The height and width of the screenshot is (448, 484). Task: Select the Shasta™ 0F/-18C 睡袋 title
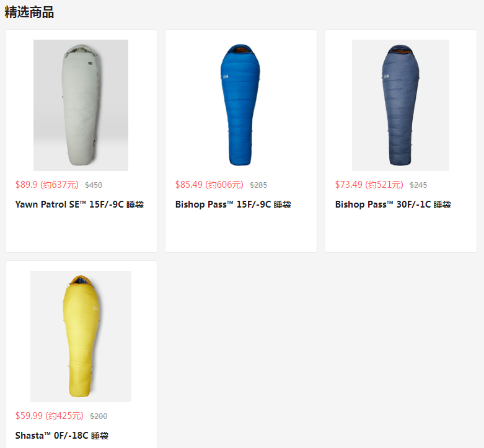coord(62,436)
